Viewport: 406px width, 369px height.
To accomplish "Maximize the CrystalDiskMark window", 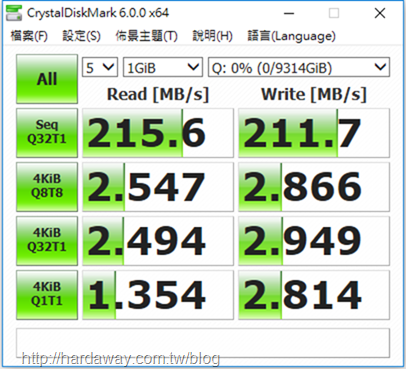I will (334, 14).
